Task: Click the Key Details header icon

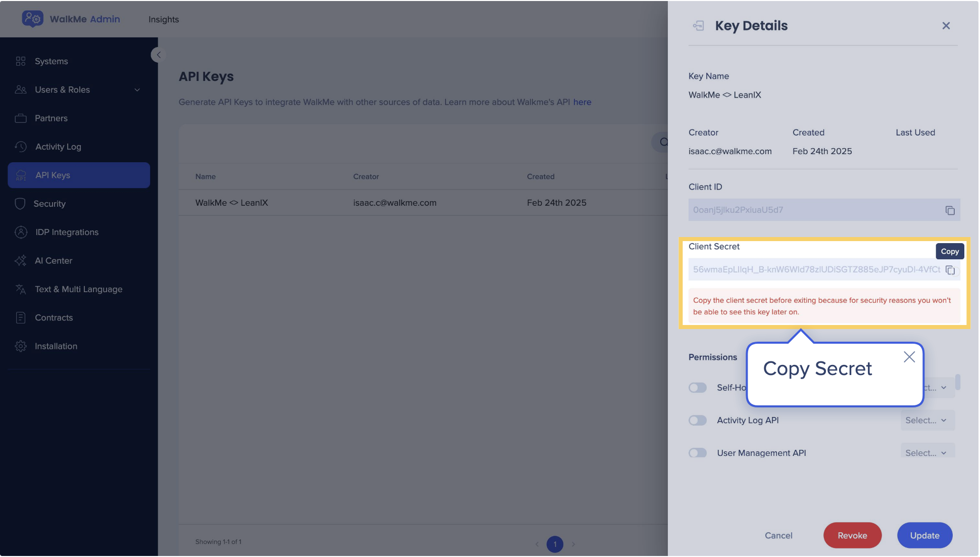Action: [698, 26]
